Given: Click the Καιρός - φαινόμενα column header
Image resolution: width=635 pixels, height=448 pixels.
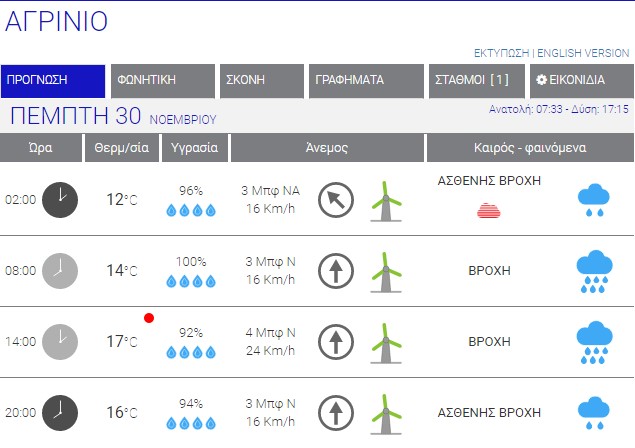Looking at the screenshot, I should [x=528, y=148].
